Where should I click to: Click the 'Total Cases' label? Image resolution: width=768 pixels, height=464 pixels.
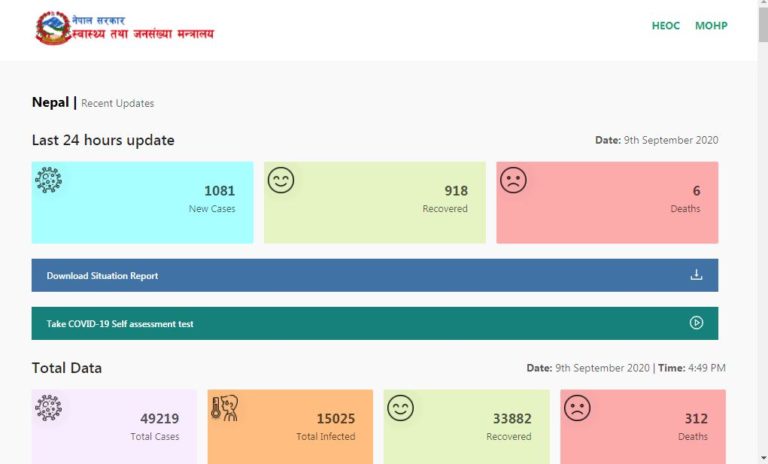coord(155,437)
